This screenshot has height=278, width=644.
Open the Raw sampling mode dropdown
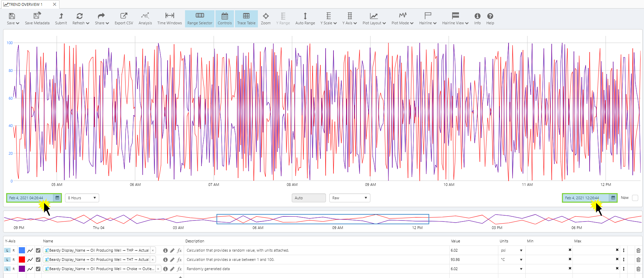pyautogui.click(x=350, y=198)
